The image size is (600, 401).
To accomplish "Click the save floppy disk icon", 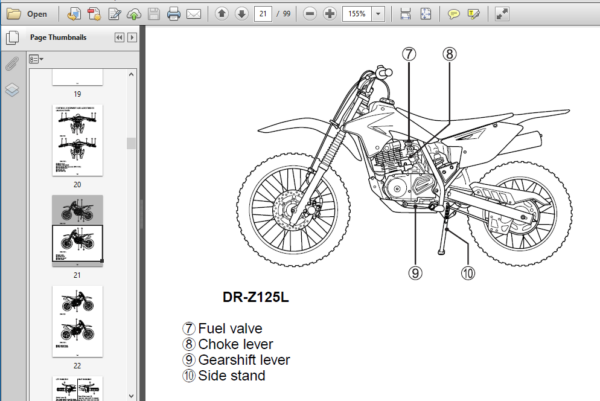I will [154, 14].
